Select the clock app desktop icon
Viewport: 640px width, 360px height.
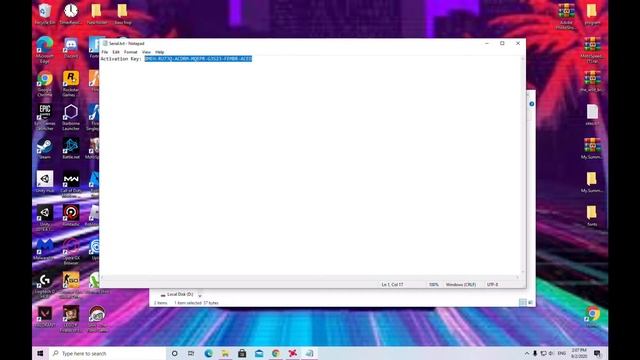(71, 14)
